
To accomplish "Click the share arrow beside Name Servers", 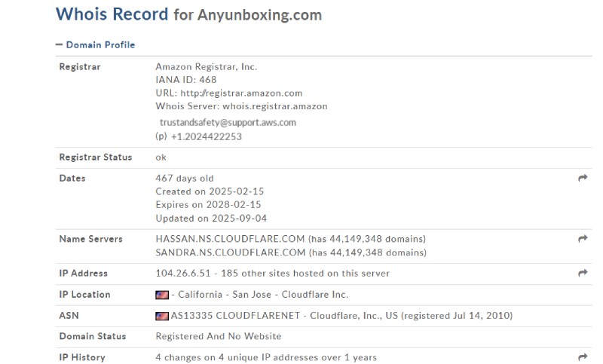I will [583, 239].
